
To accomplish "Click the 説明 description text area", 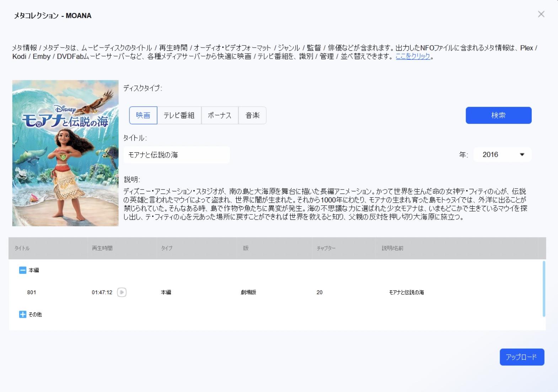I will (325, 204).
